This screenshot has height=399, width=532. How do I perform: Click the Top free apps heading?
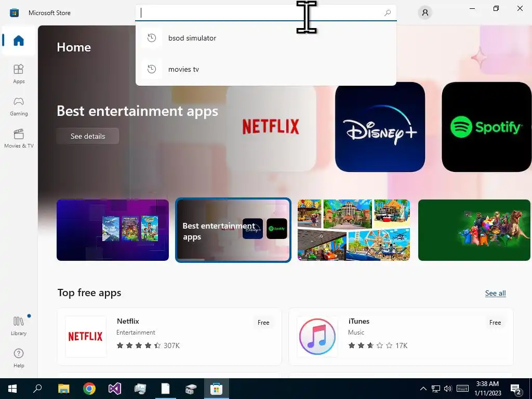point(89,293)
